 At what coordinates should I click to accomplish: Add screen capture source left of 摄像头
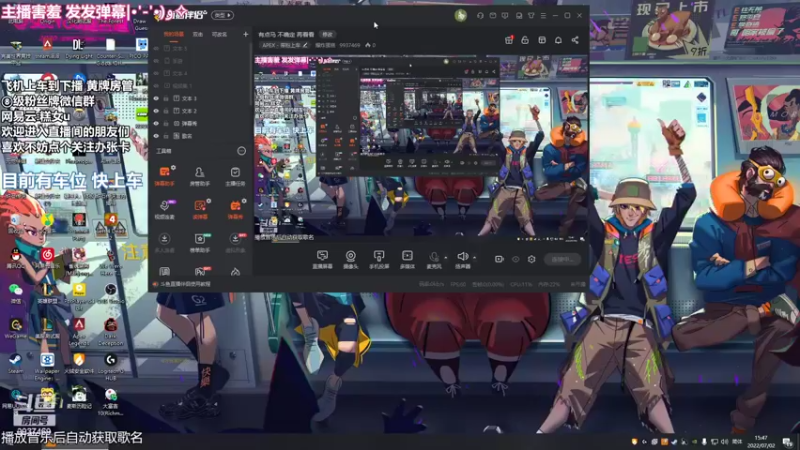[x=322, y=259]
